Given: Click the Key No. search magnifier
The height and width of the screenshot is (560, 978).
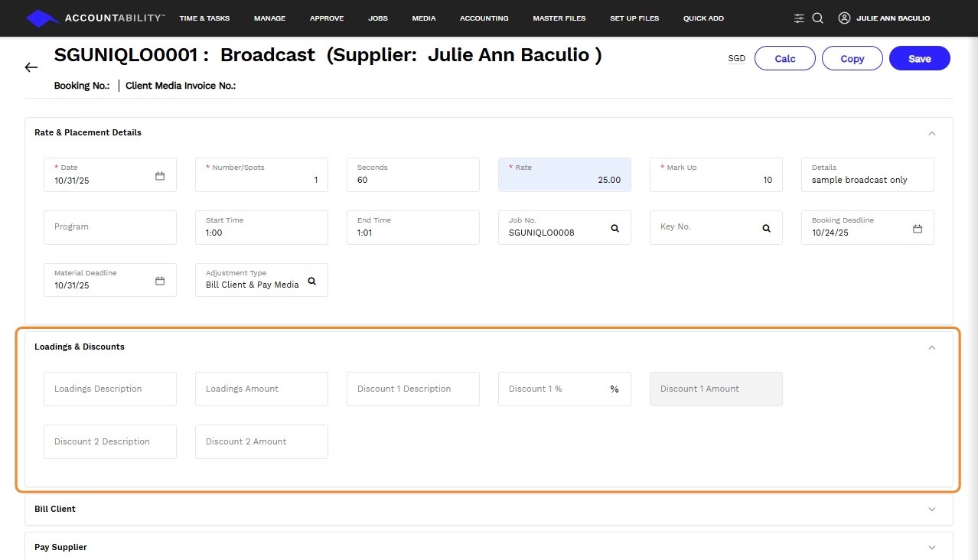Looking at the screenshot, I should [766, 228].
